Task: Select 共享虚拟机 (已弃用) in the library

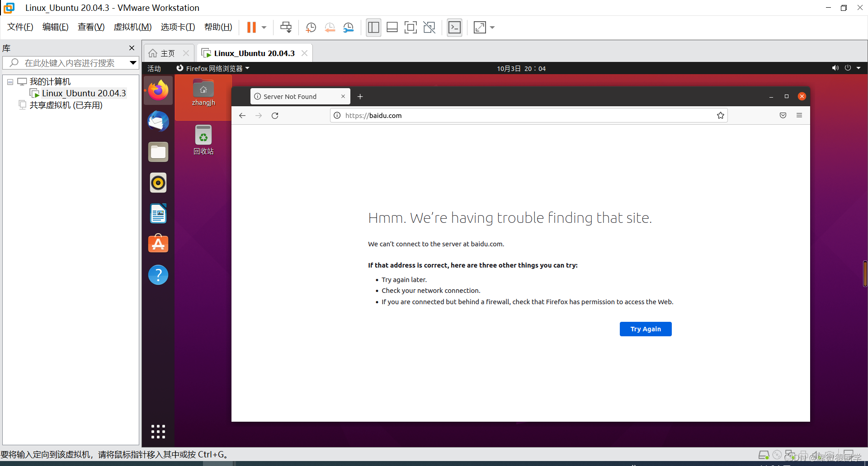Action: tap(66, 105)
